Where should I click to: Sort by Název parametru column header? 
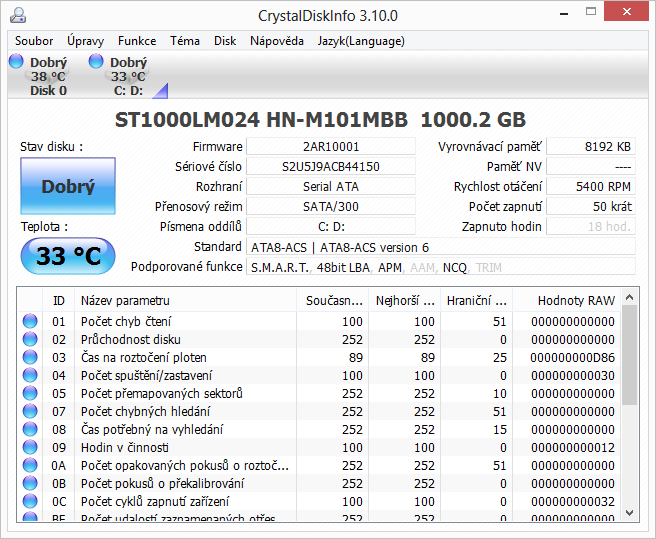(x=125, y=300)
